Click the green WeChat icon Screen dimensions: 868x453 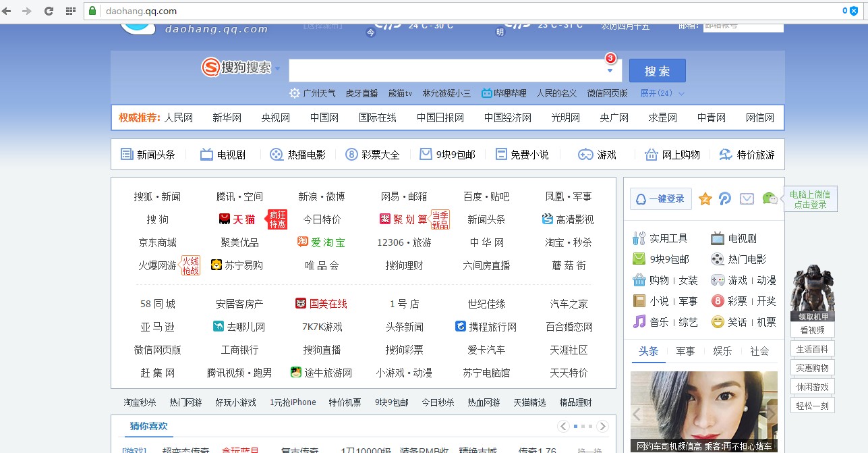click(x=770, y=198)
